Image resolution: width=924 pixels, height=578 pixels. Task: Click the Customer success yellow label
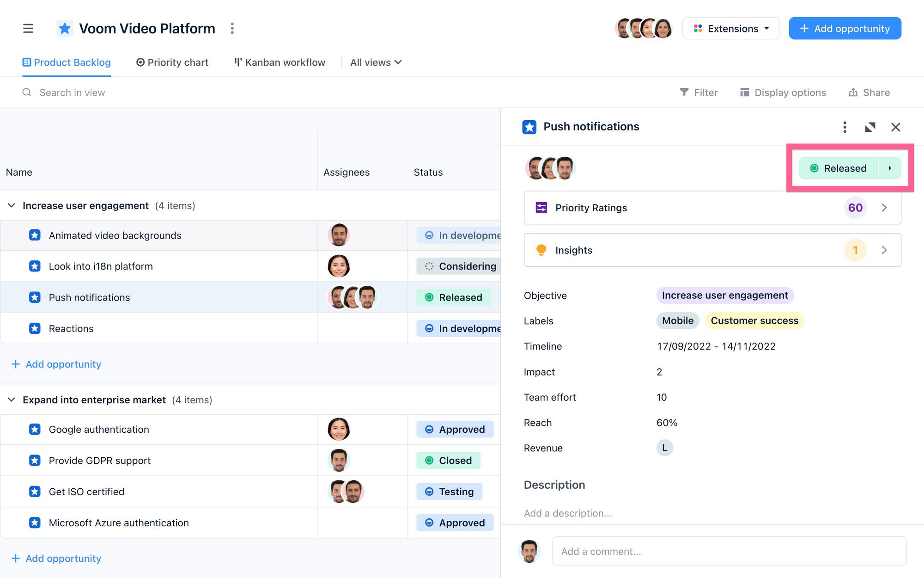click(x=754, y=320)
